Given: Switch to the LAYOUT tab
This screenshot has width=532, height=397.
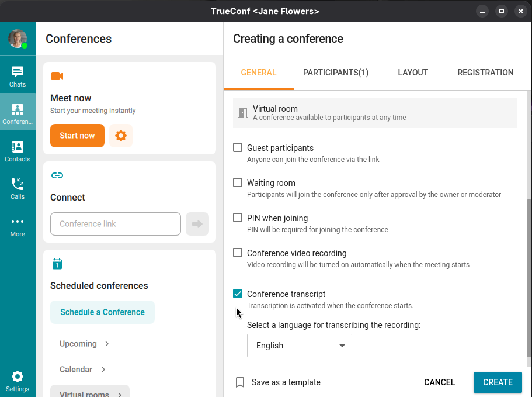Looking at the screenshot, I should (413, 73).
